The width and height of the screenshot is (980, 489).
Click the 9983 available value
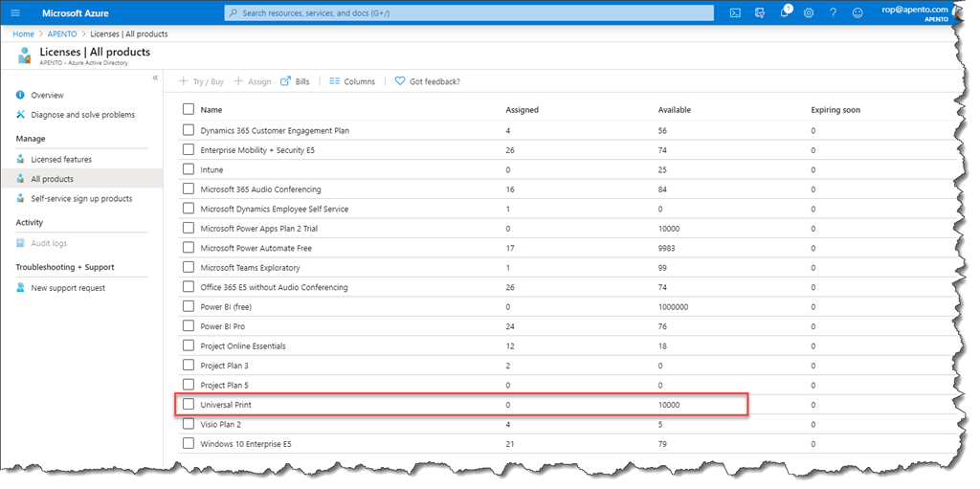667,248
